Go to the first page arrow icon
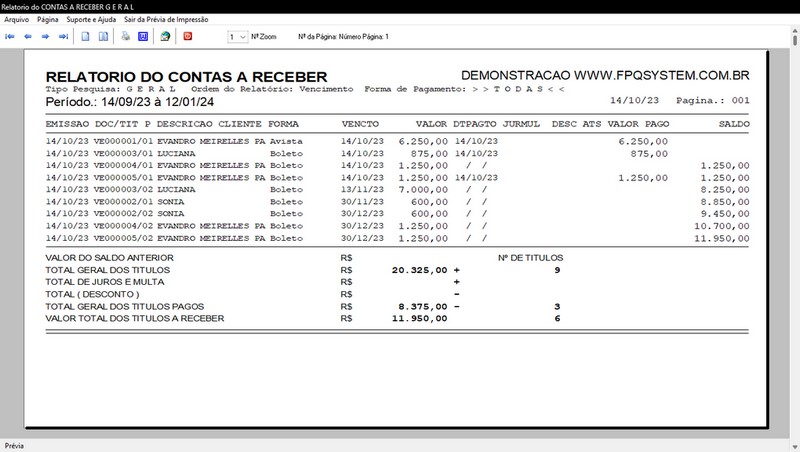Viewport: 800px width, 452px height. (x=11, y=37)
